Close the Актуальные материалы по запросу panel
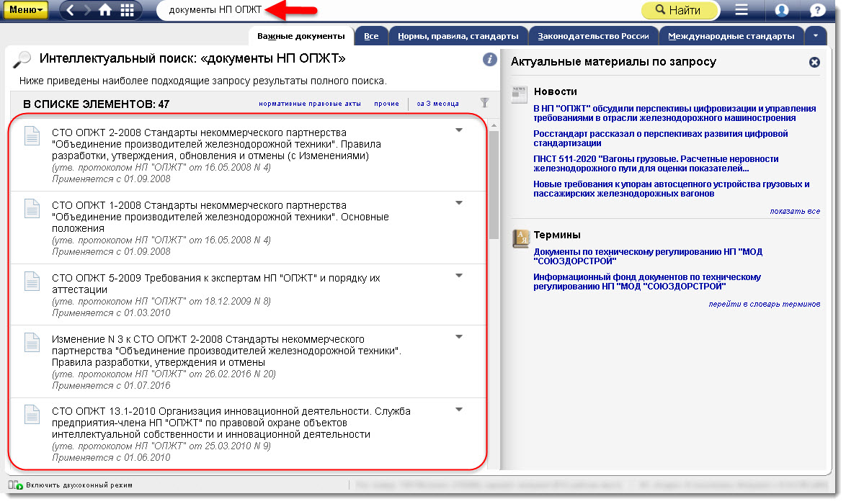Viewport: 846px width, 504px height. coord(814,63)
